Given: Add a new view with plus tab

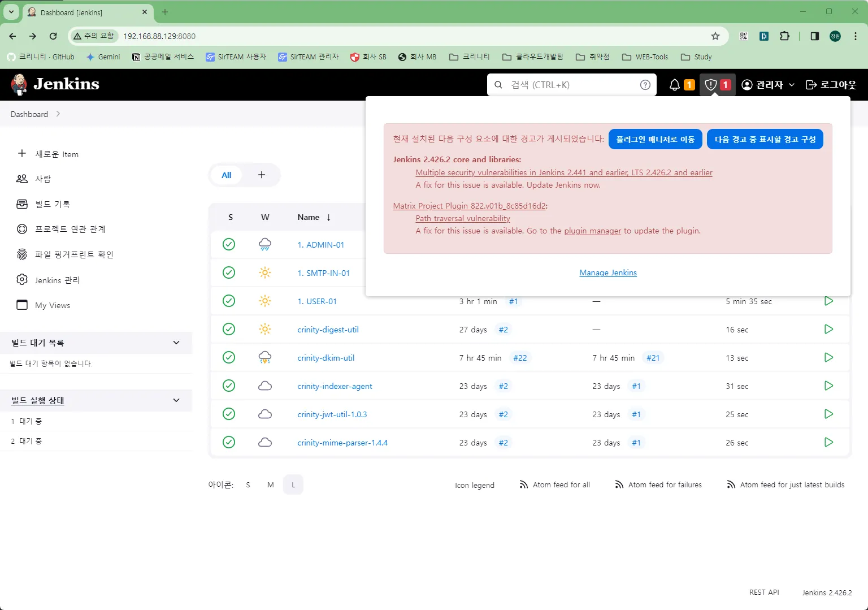Looking at the screenshot, I should coord(262,175).
